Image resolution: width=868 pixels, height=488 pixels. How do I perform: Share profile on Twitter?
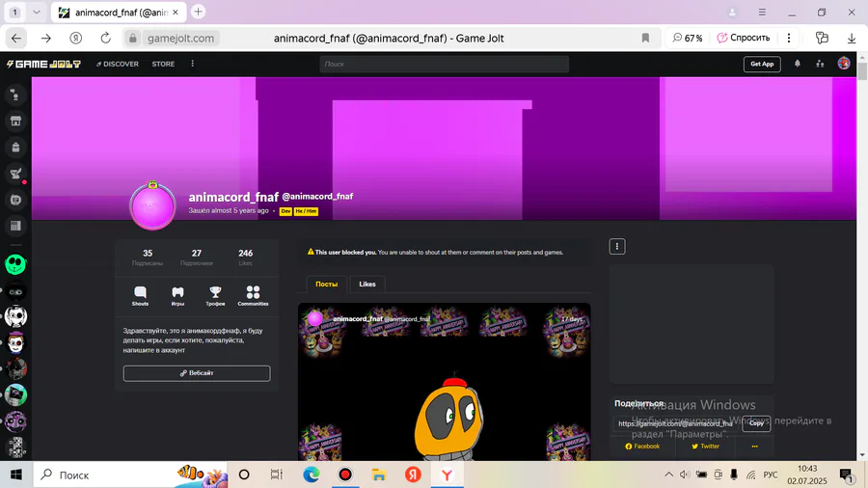705,446
